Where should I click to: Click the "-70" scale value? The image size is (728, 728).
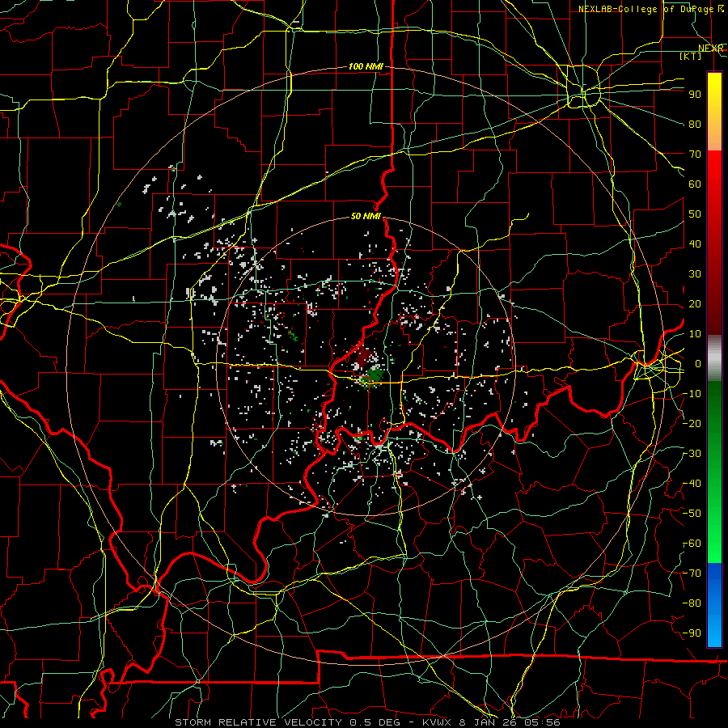tap(692, 574)
